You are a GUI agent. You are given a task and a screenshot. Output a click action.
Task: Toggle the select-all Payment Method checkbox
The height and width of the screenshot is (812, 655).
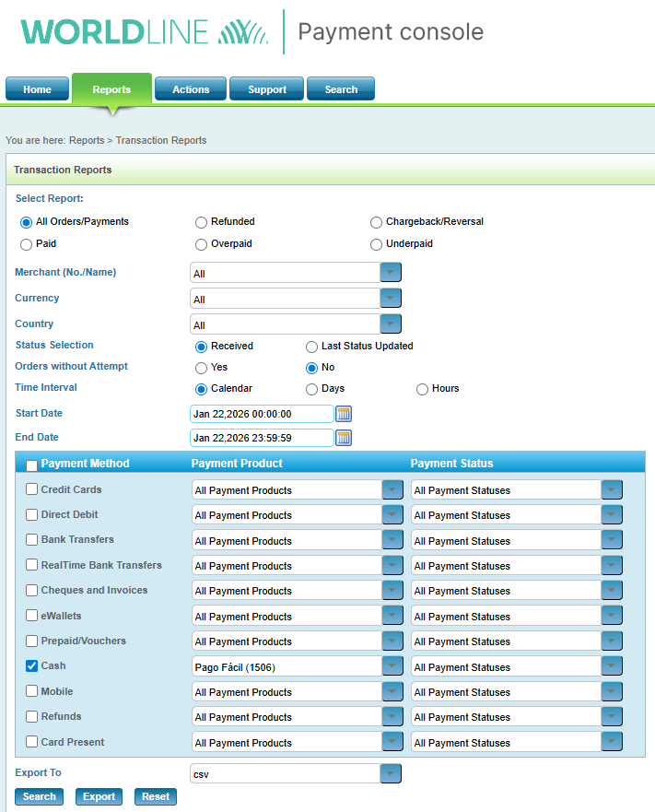[x=31, y=465]
